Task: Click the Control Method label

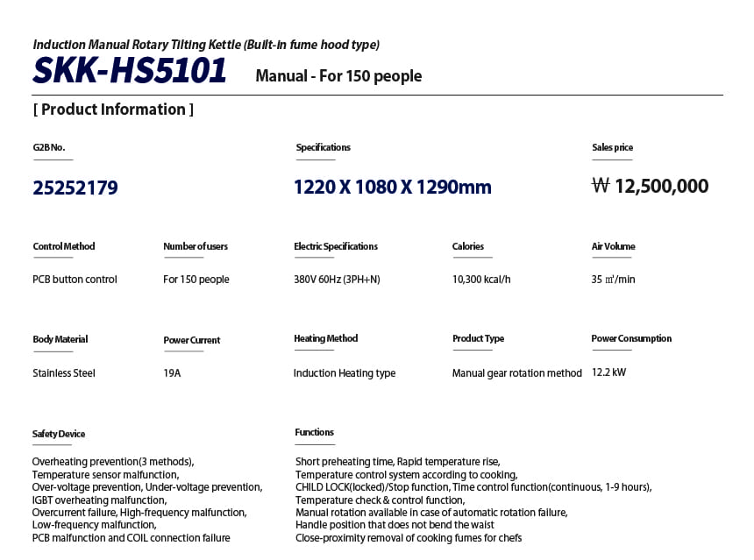Action: tap(64, 246)
